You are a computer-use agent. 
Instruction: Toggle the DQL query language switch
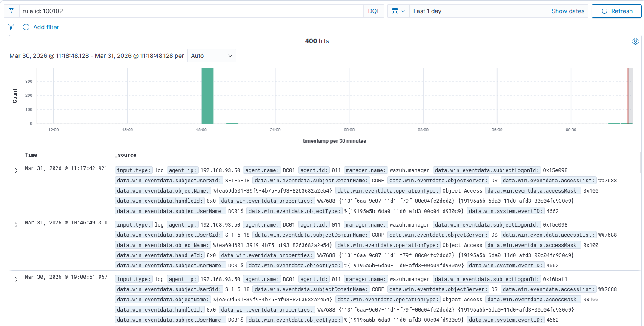(x=374, y=11)
